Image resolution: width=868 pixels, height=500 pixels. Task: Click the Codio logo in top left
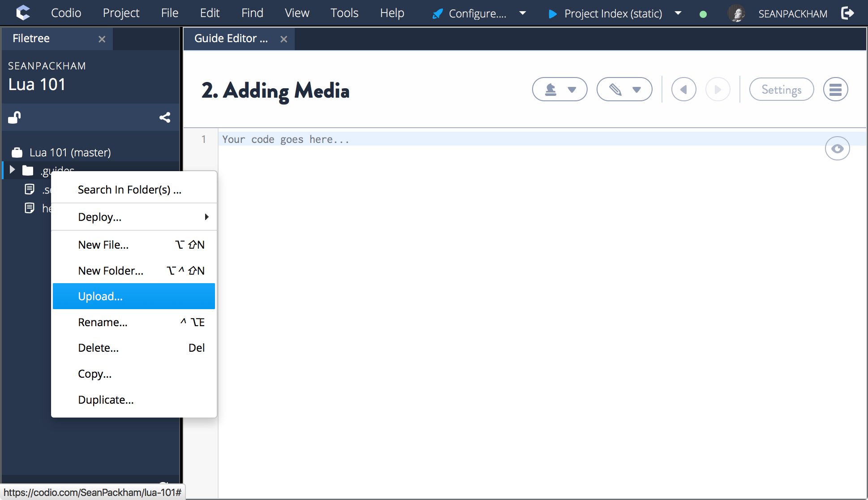click(x=22, y=13)
